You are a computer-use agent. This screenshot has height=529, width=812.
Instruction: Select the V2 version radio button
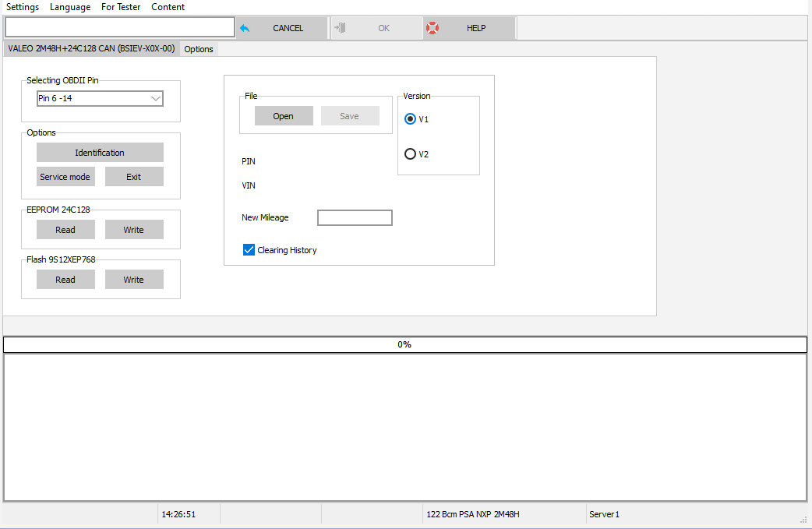tap(411, 154)
